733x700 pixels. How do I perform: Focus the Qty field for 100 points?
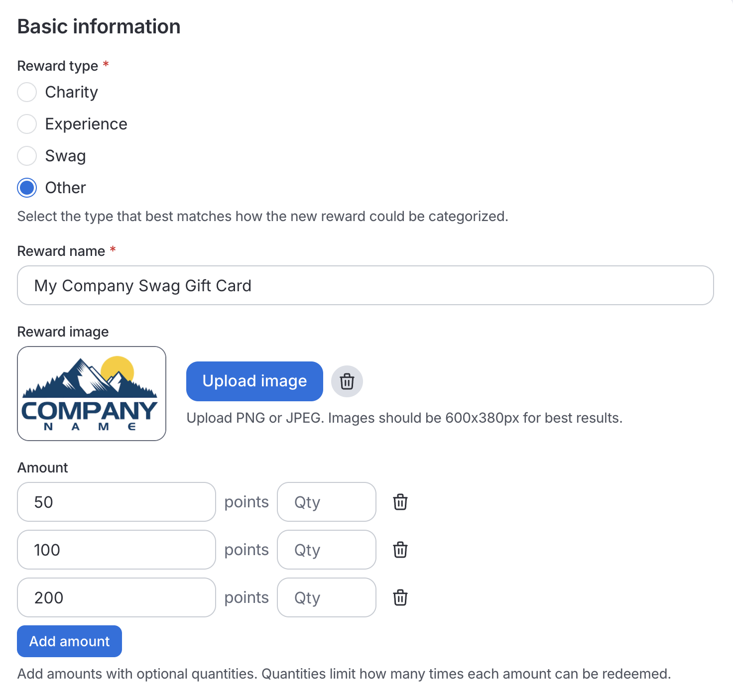(326, 550)
